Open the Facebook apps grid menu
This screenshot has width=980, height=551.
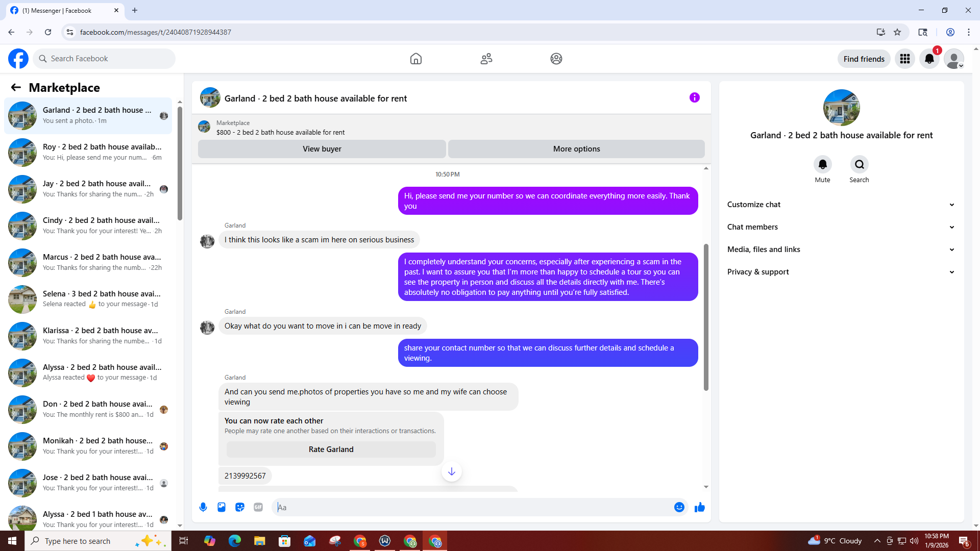(905, 59)
